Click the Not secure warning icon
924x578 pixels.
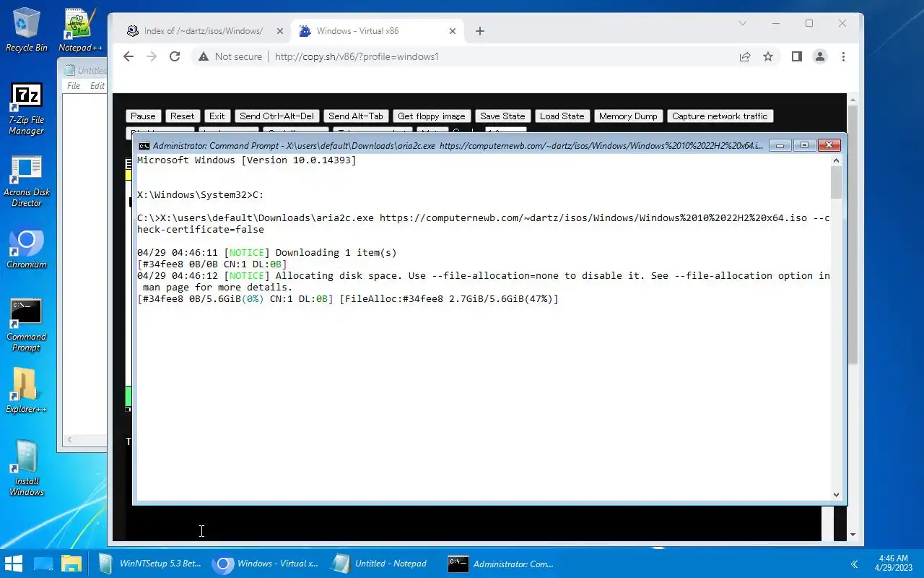click(204, 56)
